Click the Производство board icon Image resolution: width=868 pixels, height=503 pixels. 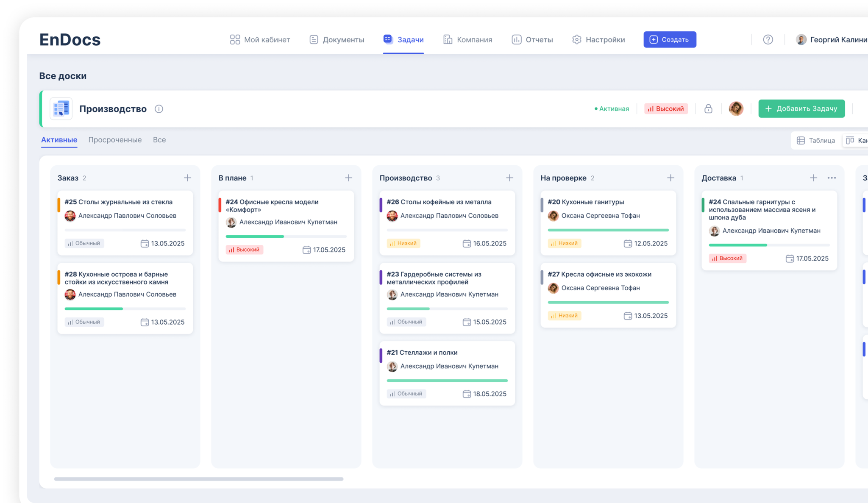(x=61, y=109)
